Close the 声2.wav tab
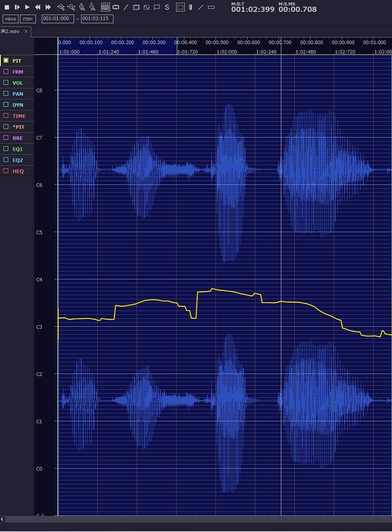This screenshot has height=532, width=392. [x=26, y=32]
